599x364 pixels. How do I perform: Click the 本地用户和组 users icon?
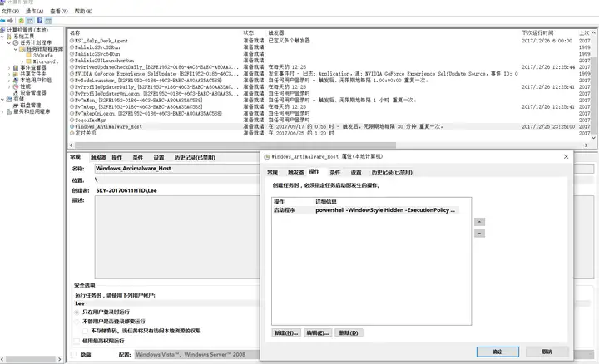tap(16, 80)
